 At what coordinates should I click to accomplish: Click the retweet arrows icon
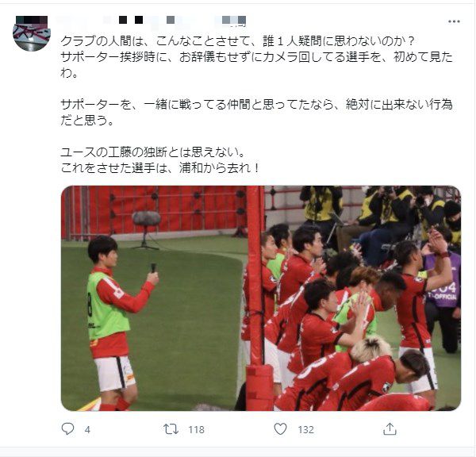[x=171, y=429]
